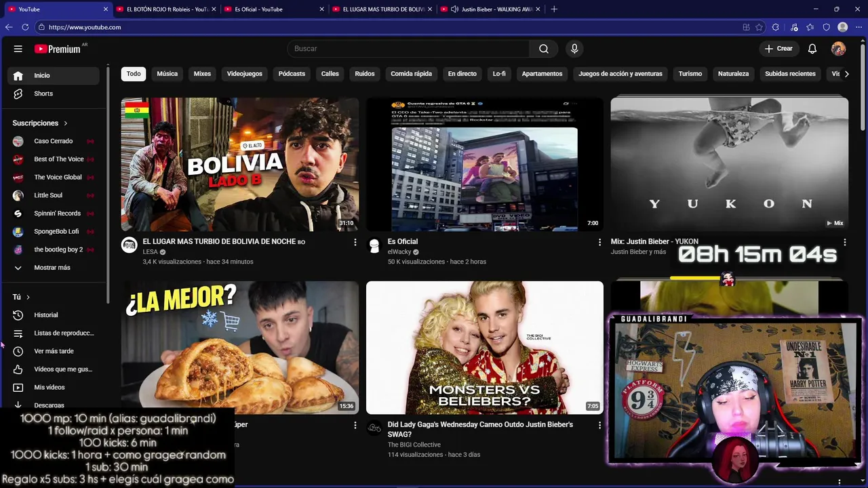Open the Little Soul subscription

point(54,195)
